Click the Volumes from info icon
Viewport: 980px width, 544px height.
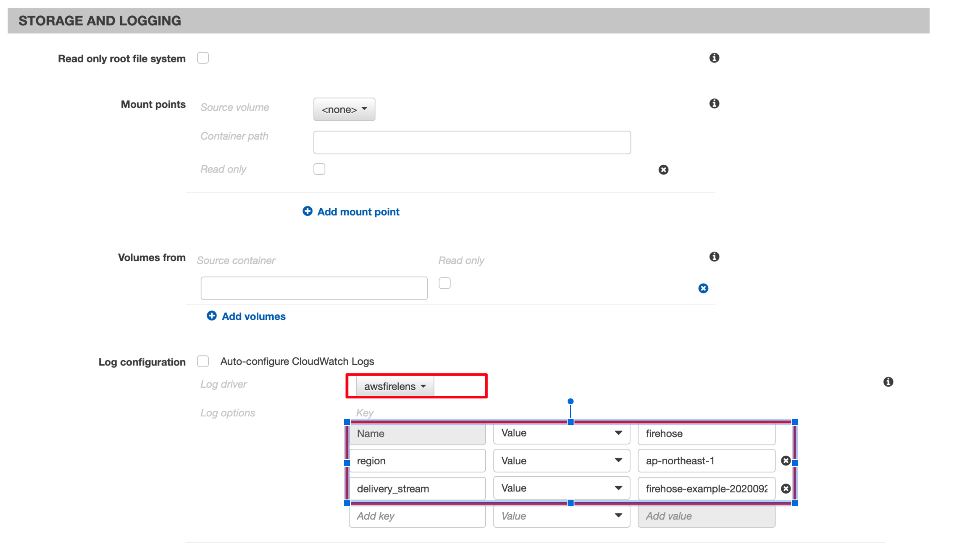tap(714, 257)
